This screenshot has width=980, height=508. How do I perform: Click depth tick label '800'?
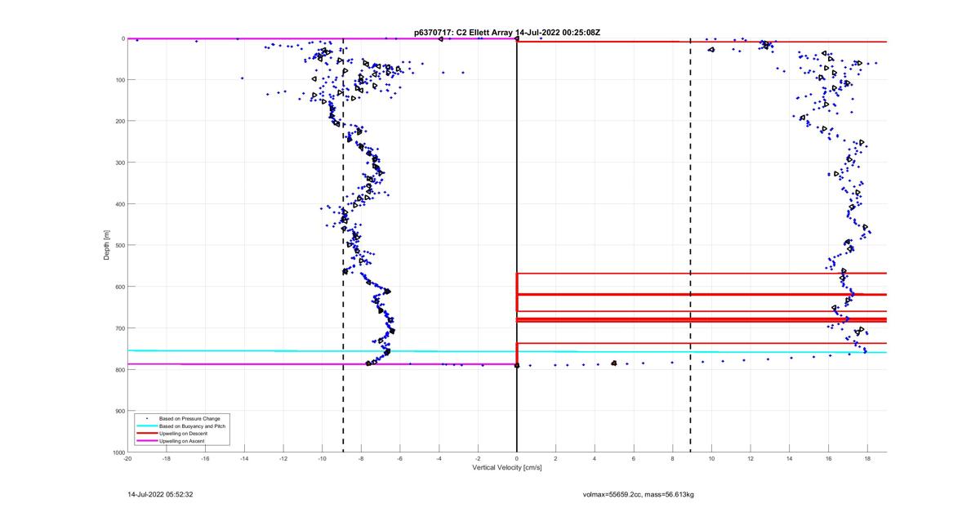pyautogui.click(x=119, y=369)
